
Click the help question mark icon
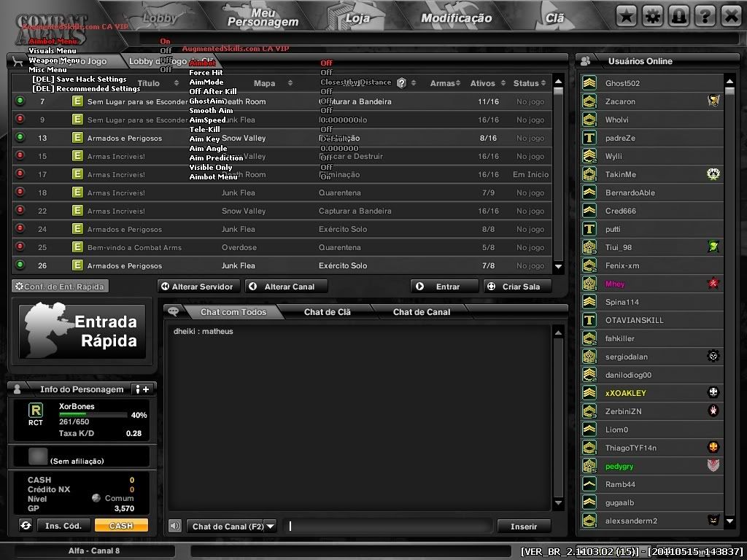point(705,17)
